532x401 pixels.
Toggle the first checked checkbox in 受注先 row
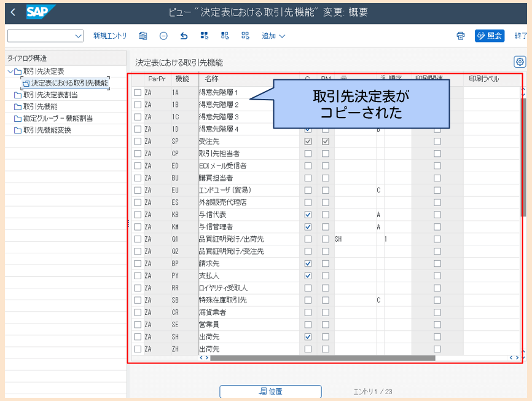[x=308, y=141]
